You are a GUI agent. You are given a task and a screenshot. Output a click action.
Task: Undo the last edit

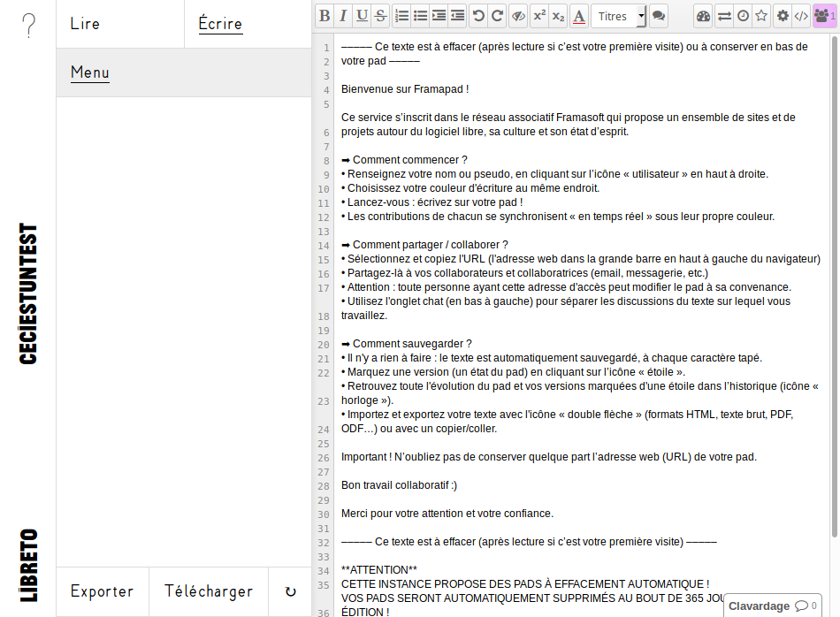point(478,16)
